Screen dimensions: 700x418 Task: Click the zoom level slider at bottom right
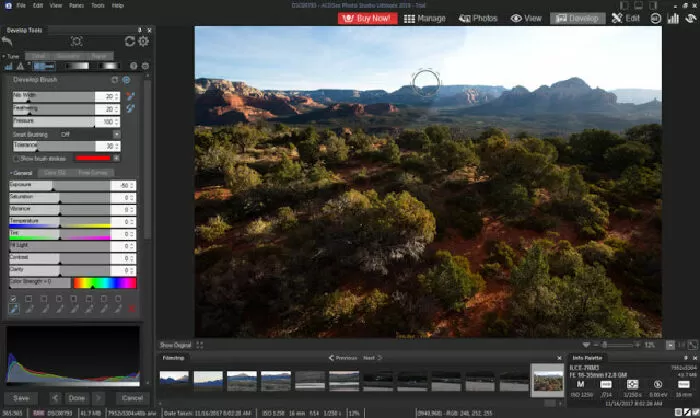click(618, 345)
